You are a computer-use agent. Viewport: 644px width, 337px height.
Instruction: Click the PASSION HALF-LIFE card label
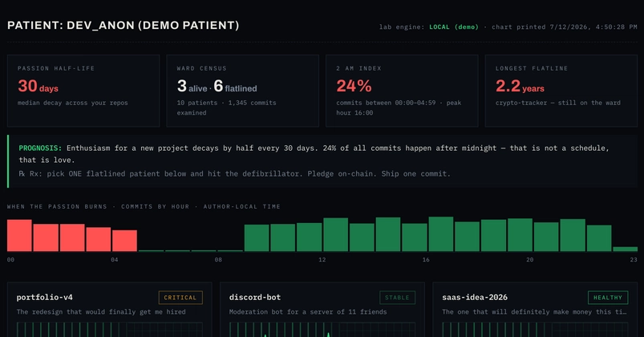pos(56,68)
